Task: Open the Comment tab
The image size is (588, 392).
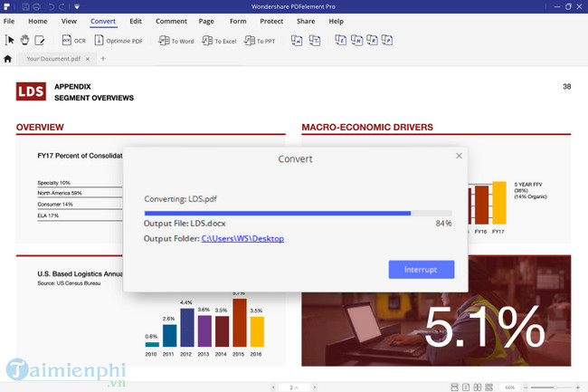Action: click(x=171, y=22)
